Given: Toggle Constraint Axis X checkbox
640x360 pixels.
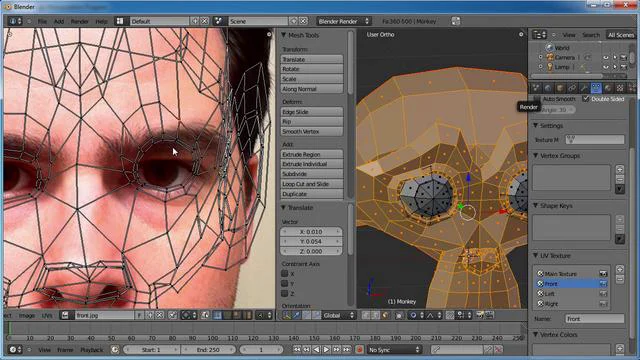Looking at the screenshot, I should click(x=284, y=273).
